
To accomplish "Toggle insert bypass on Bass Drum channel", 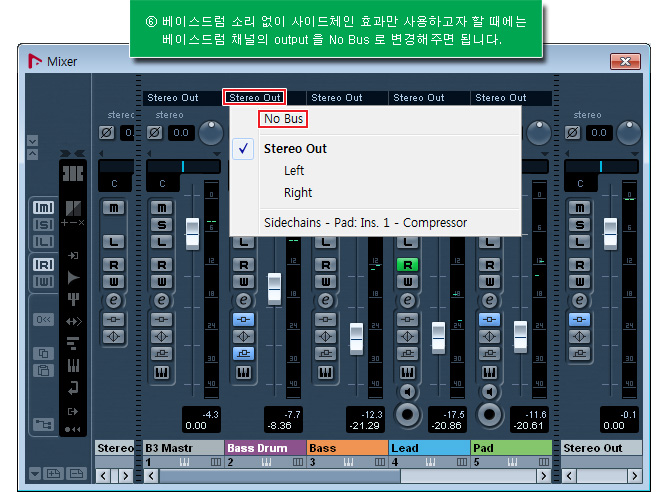I will coord(244,319).
